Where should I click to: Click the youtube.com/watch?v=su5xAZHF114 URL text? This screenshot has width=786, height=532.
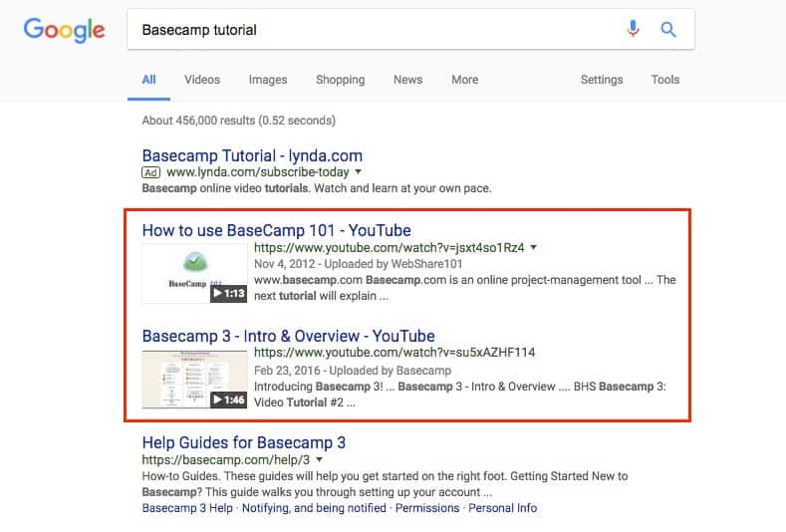(x=394, y=353)
